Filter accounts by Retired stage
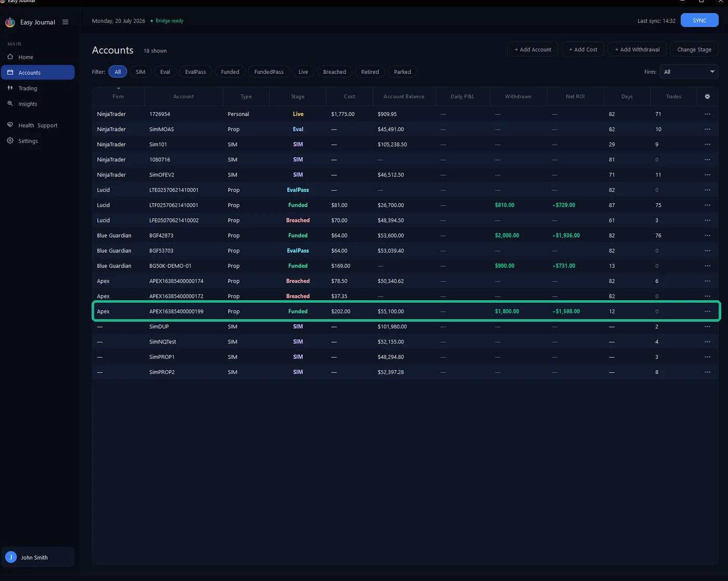This screenshot has height=581, width=728. tap(370, 72)
